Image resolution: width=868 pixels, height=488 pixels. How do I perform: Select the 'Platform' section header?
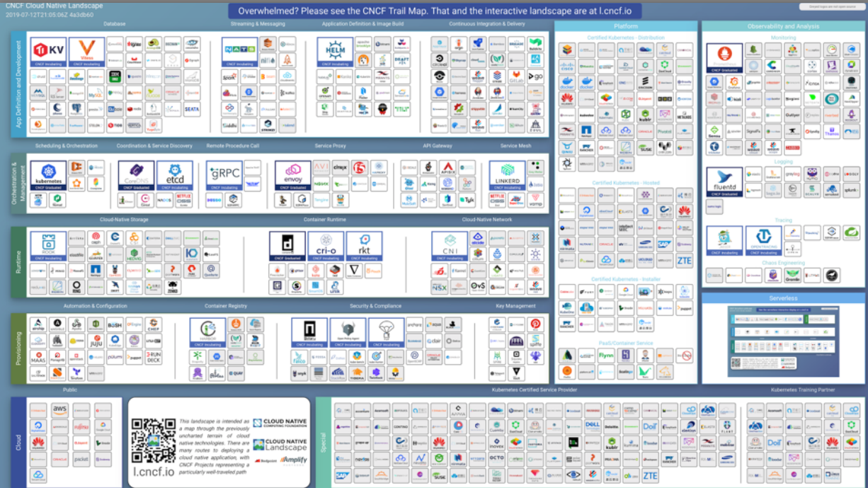click(x=626, y=26)
